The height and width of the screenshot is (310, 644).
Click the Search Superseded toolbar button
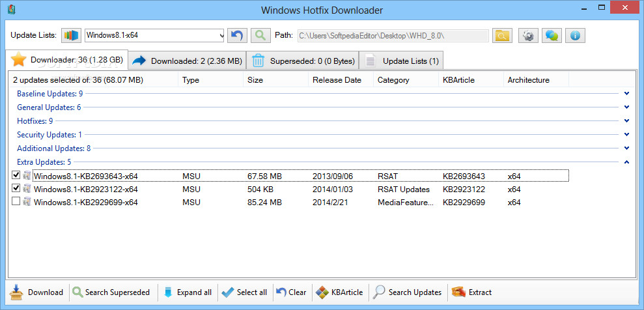[111, 292]
